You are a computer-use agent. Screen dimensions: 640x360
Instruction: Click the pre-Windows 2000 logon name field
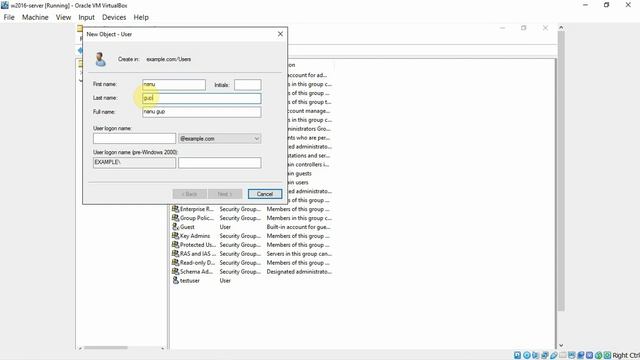point(220,162)
